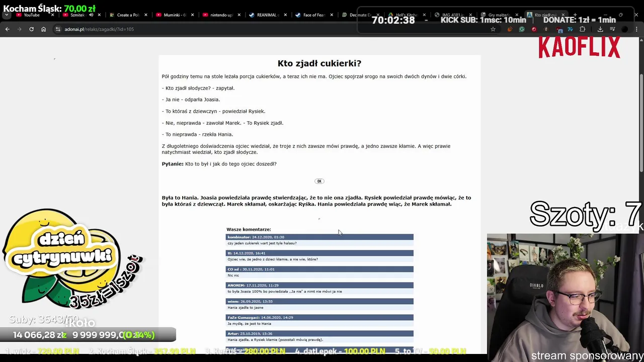Open the extensions puzzle-piece menu
Screen dimensions: 644x362
[582, 29]
